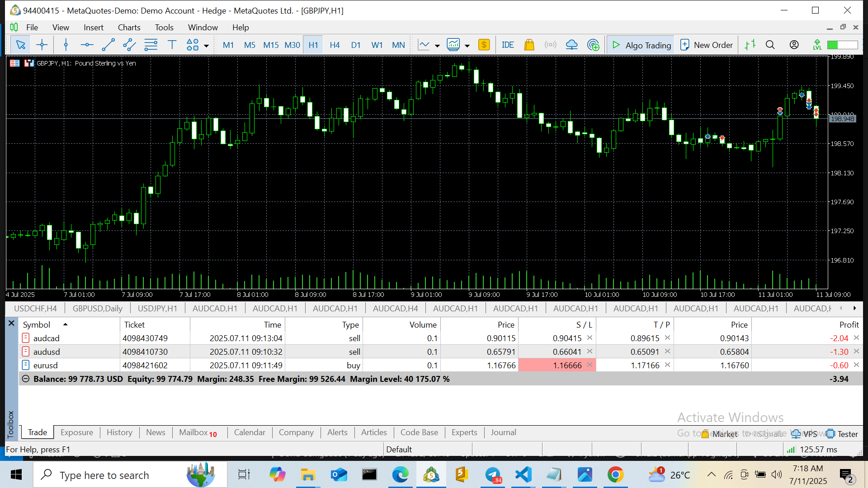Switch chart to M15 timeframe
The image size is (868, 488).
[271, 45]
